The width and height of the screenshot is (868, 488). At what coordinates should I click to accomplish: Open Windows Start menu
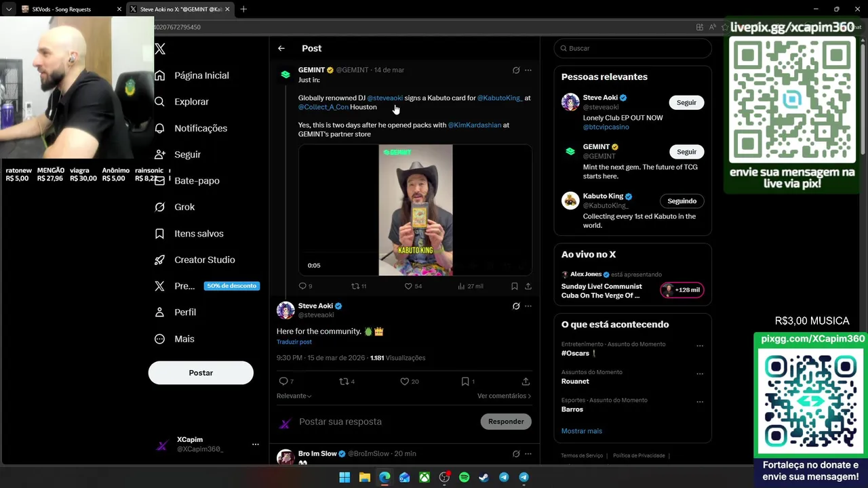click(344, 477)
